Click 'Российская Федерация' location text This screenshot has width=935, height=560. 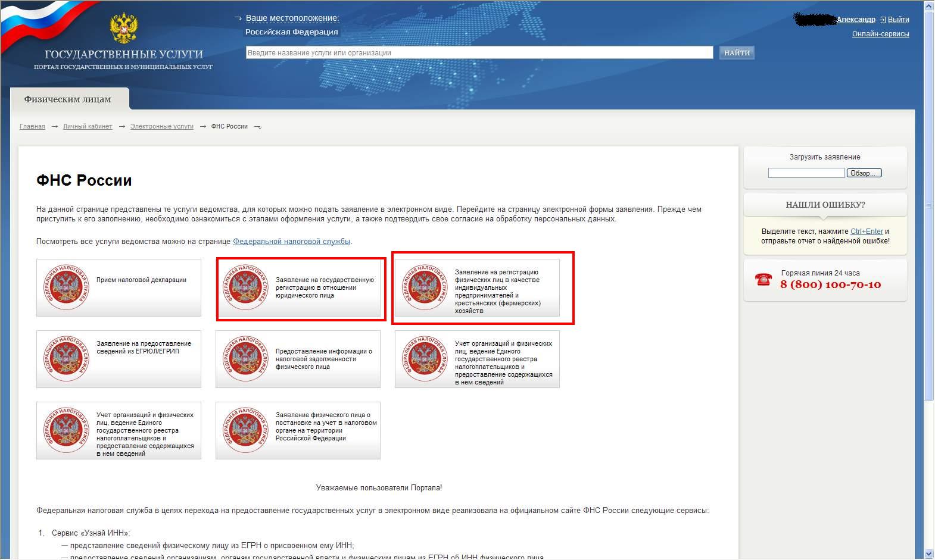(x=292, y=32)
